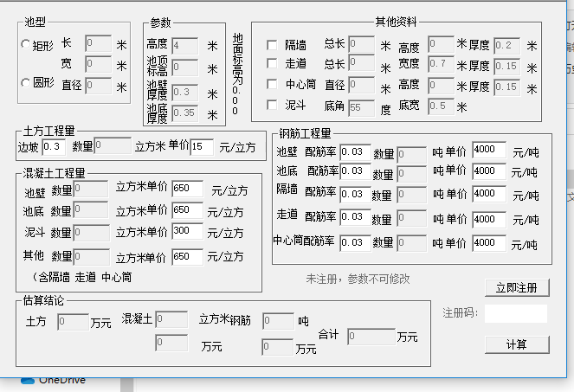
Task: Click 池底 steel 吨单价 field 4000
Action: (x=489, y=171)
